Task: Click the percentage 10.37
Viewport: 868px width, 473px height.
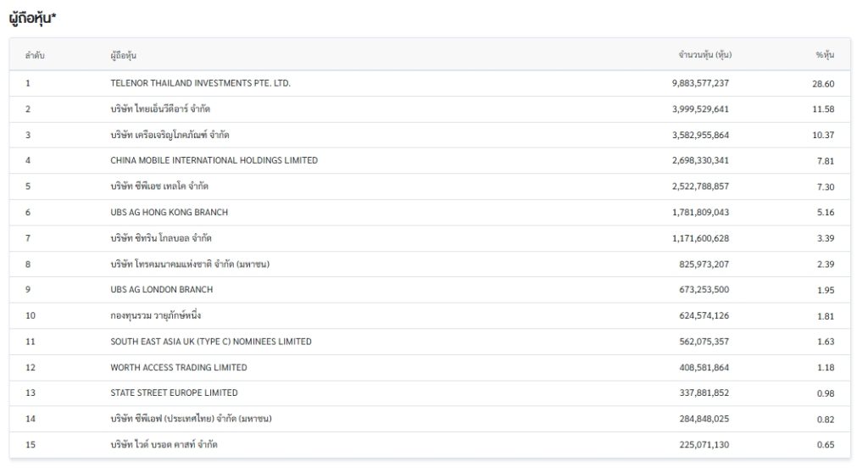Action: point(823,135)
